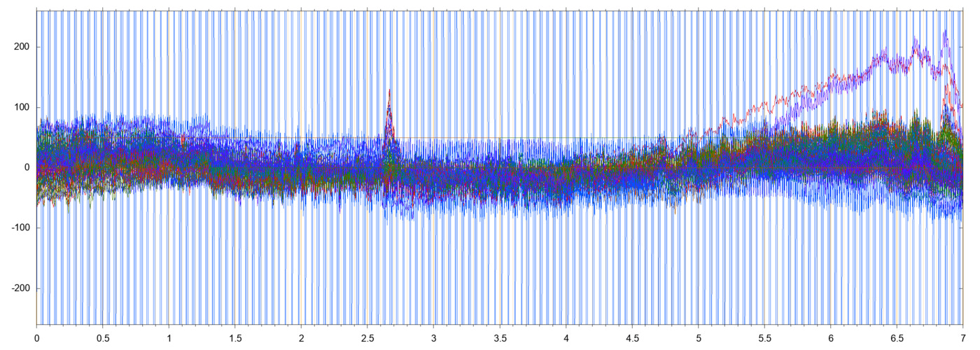
Task: Select the 6.5 horizontal axis label
Action: 897,337
